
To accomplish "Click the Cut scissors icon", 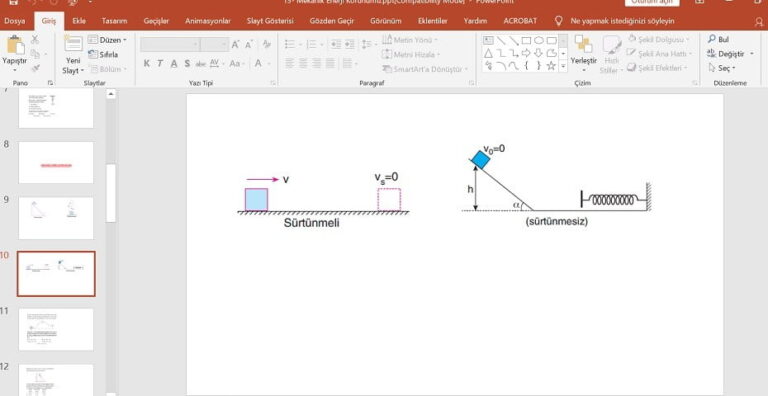I will click(x=35, y=40).
